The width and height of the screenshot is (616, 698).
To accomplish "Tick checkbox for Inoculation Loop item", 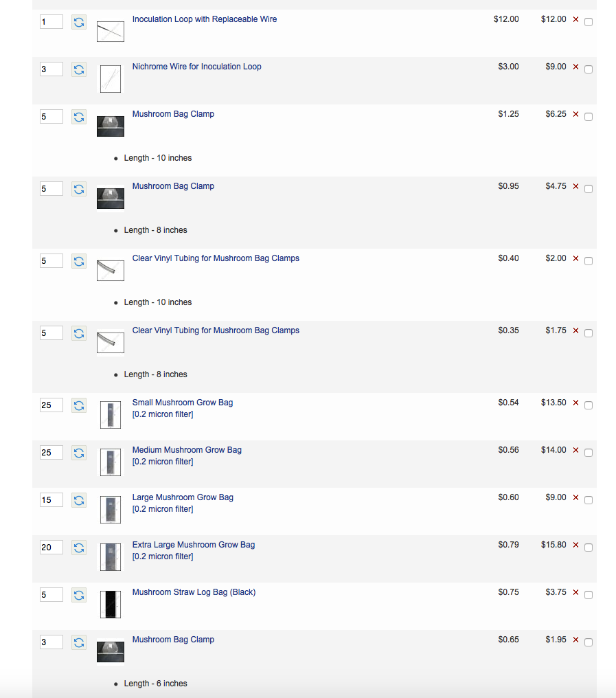I will coord(589,22).
